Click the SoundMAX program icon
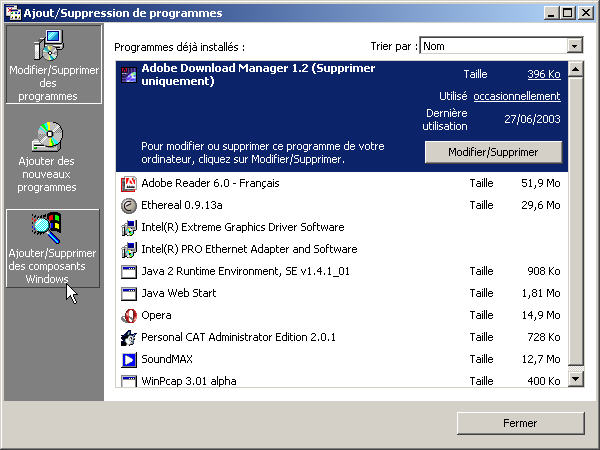The width and height of the screenshot is (600, 450). coord(129,360)
